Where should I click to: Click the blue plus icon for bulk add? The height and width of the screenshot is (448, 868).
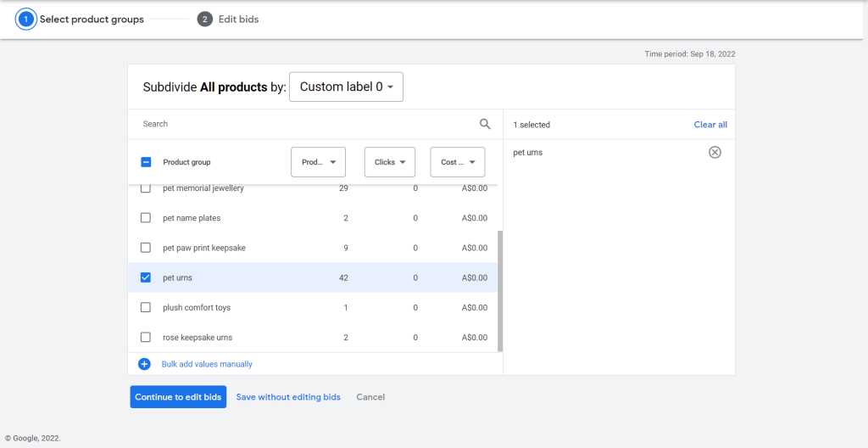tap(144, 364)
